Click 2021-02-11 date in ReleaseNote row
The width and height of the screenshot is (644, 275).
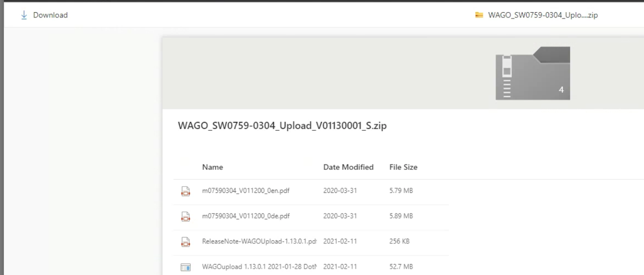[x=340, y=242]
